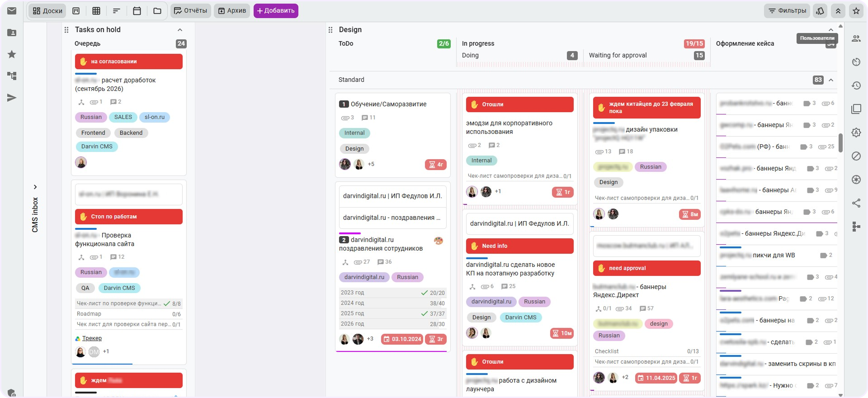Open the Отчёты reports section
The image size is (868, 398).
coord(191,11)
